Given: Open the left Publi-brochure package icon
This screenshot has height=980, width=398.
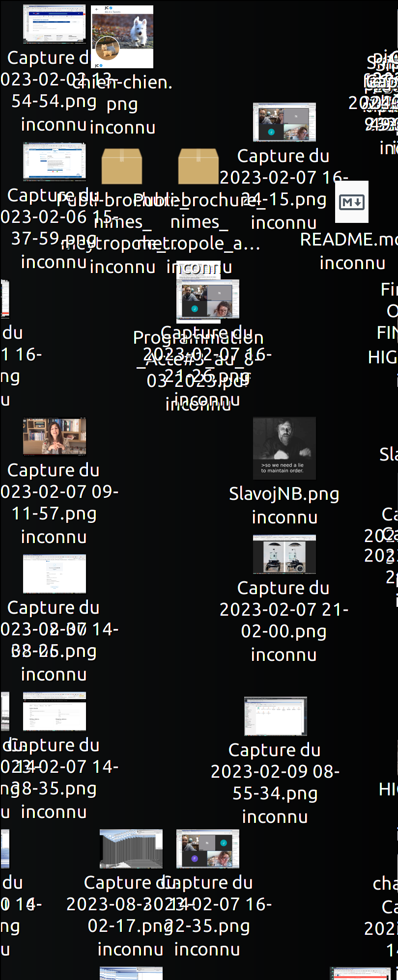Looking at the screenshot, I should tap(122, 166).
